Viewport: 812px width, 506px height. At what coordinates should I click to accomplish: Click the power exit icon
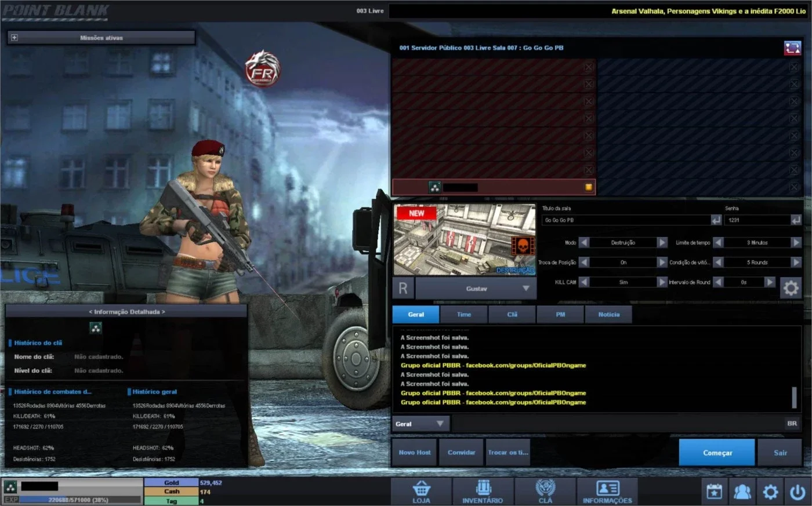[798, 492]
